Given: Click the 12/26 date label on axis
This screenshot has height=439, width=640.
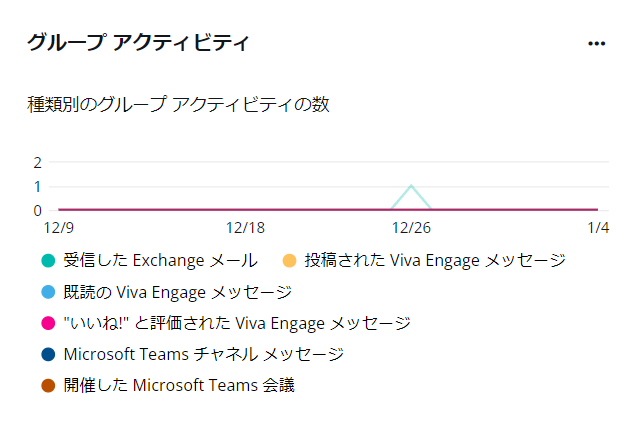Looking at the screenshot, I should pyautogui.click(x=411, y=228).
